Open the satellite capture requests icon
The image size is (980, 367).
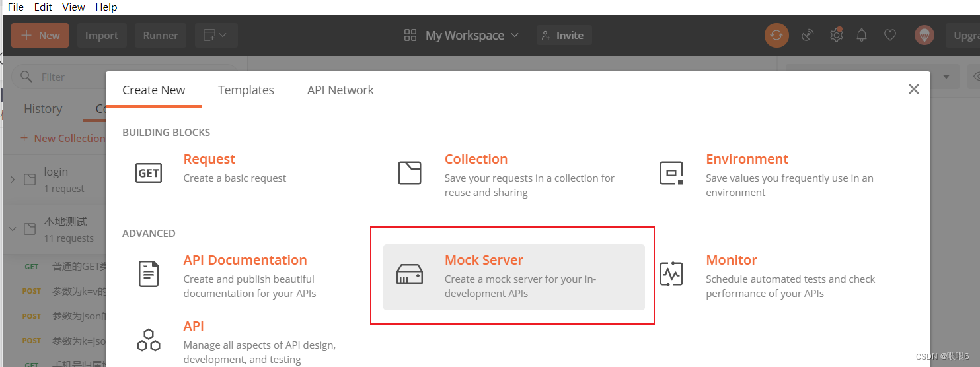(x=808, y=35)
